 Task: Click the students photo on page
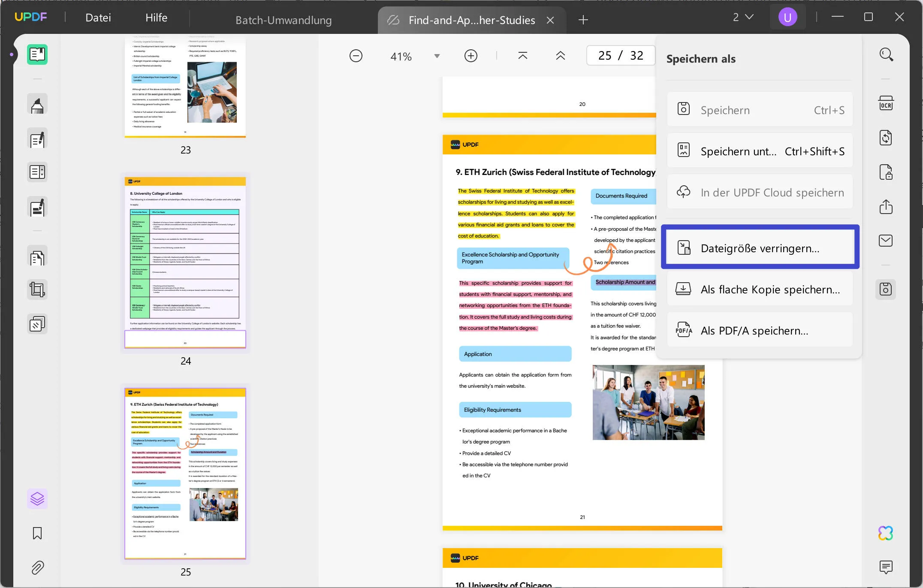pyautogui.click(x=649, y=402)
